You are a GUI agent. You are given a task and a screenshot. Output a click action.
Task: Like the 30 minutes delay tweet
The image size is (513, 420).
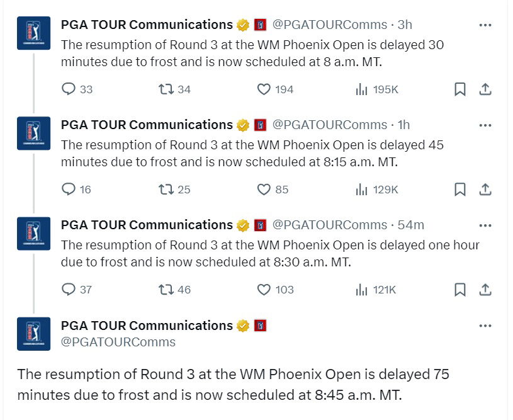[264, 89]
